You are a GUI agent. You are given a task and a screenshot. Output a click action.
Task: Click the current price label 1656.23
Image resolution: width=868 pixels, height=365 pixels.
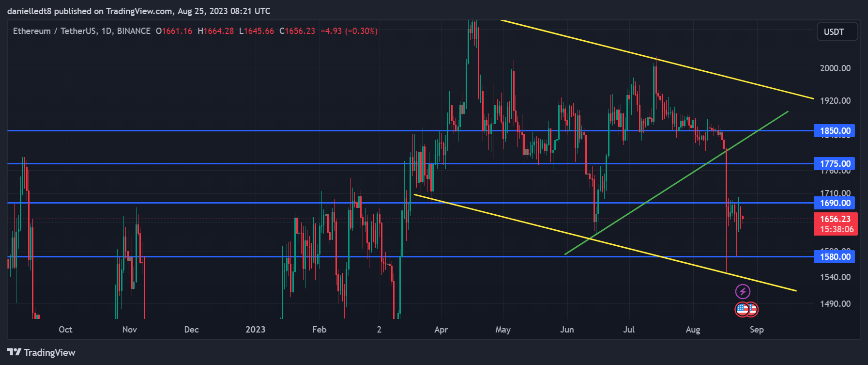[x=836, y=219]
